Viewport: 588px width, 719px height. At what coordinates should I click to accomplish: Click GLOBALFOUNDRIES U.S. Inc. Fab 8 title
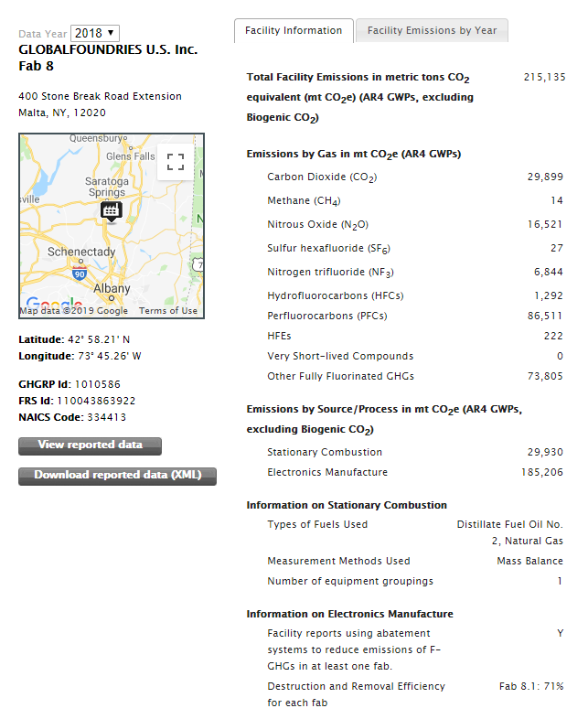click(108, 58)
